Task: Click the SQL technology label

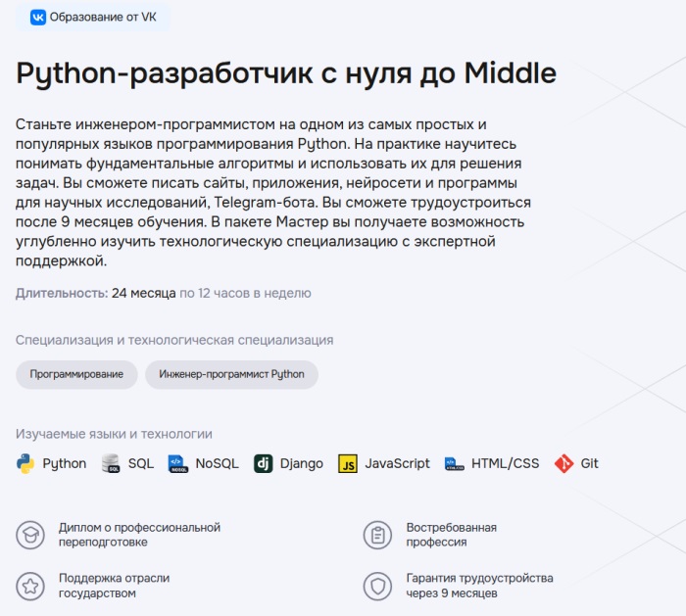Action: (141, 464)
